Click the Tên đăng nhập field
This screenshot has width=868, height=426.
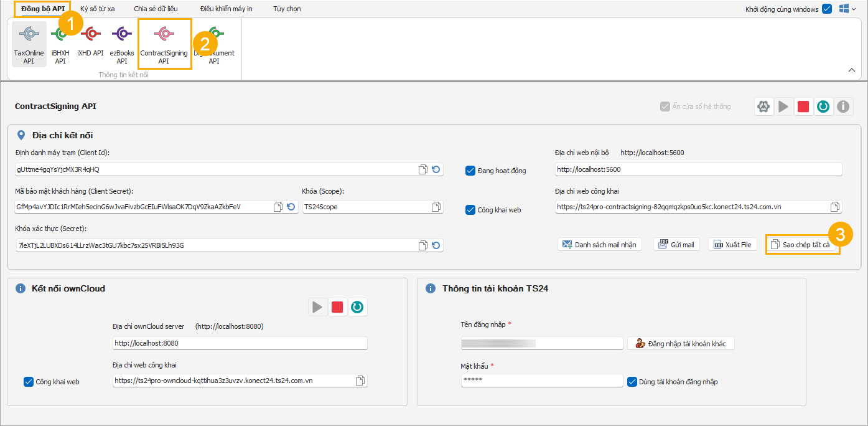[541, 343]
